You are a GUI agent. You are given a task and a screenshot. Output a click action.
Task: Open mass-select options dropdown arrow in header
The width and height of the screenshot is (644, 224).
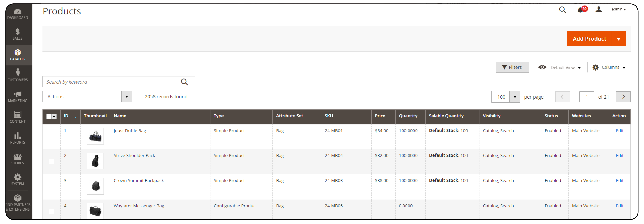(54, 117)
